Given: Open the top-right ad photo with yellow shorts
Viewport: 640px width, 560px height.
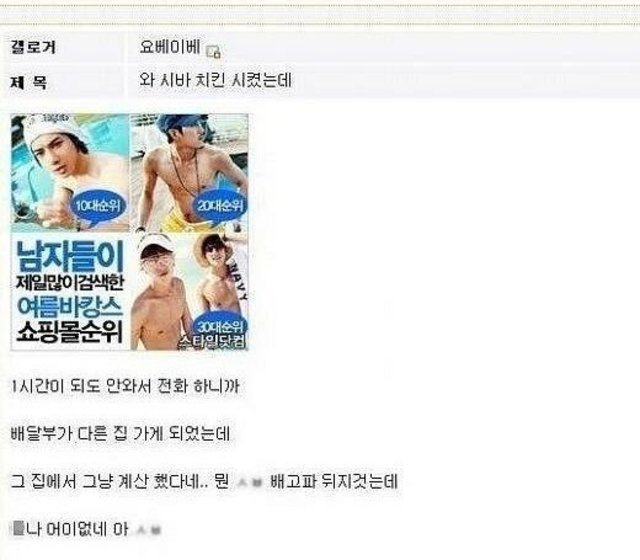Looking at the screenshot, I should [x=189, y=173].
